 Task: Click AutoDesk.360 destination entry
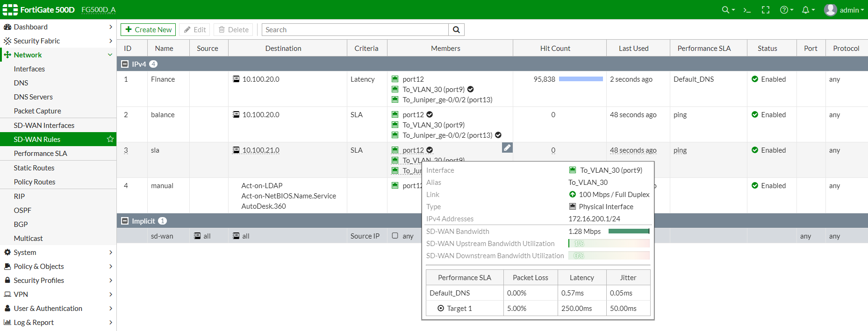click(264, 206)
